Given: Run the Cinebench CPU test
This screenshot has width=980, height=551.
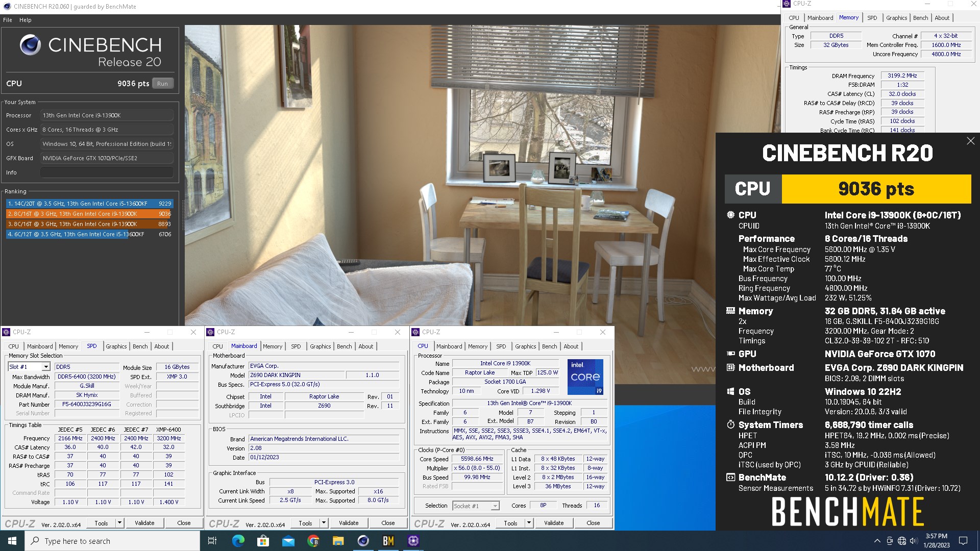Looking at the screenshot, I should tap(162, 84).
